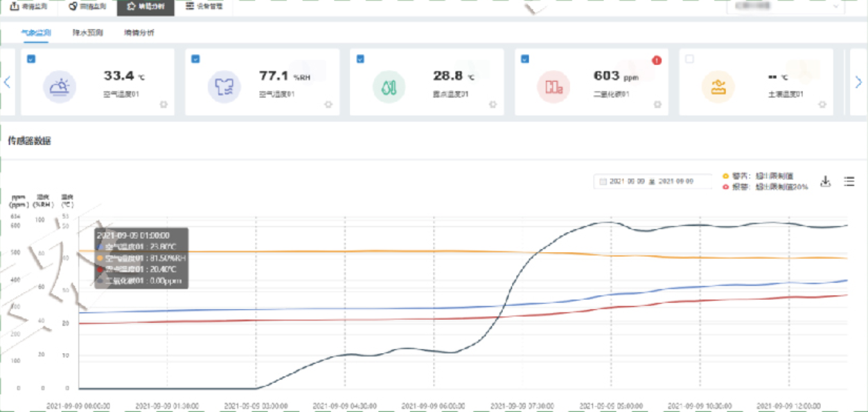Open the list menu icon beside download
Image resolution: width=868 pixels, height=412 pixels.
click(849, 181)
